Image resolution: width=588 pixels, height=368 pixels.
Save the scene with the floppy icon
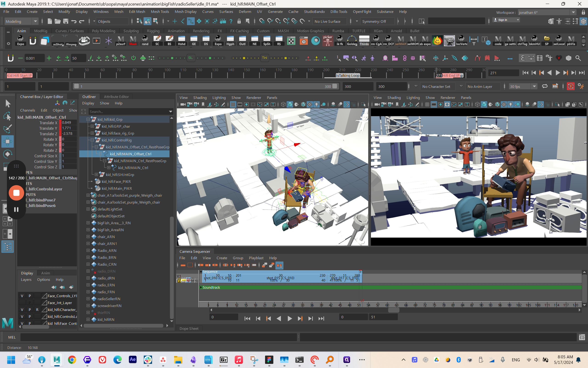pos(66,21)
